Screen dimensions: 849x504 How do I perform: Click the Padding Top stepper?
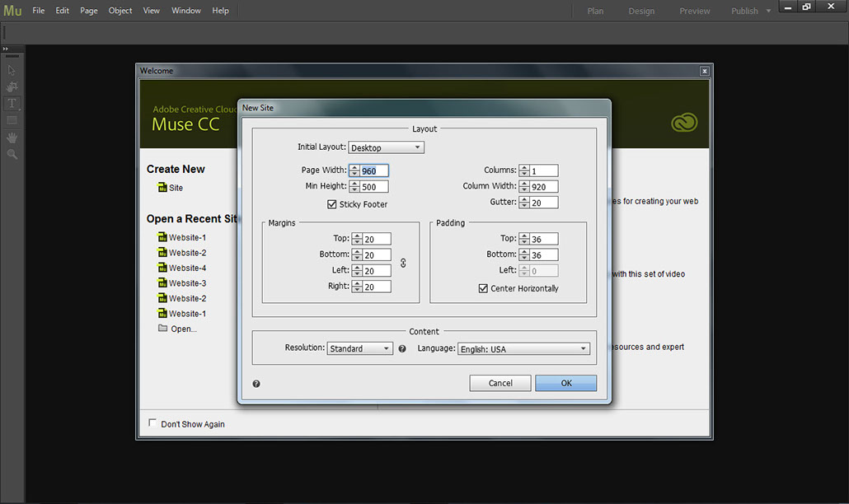[524, 239]
